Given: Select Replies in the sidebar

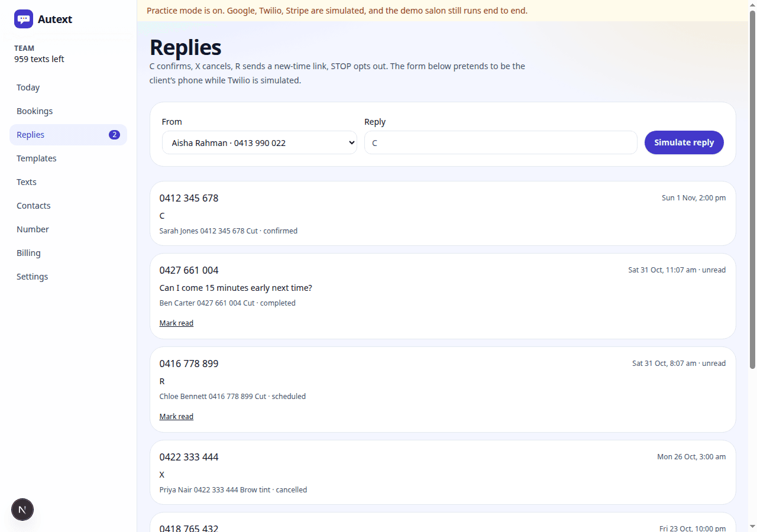Looking at the screenshot, I should (68, 135).
